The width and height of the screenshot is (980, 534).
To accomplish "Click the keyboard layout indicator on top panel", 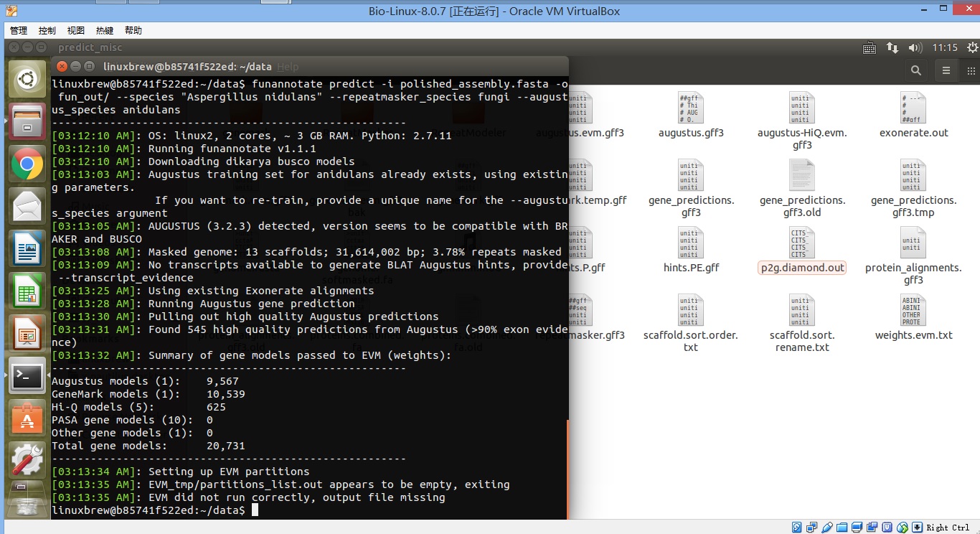I will point(869,47).
